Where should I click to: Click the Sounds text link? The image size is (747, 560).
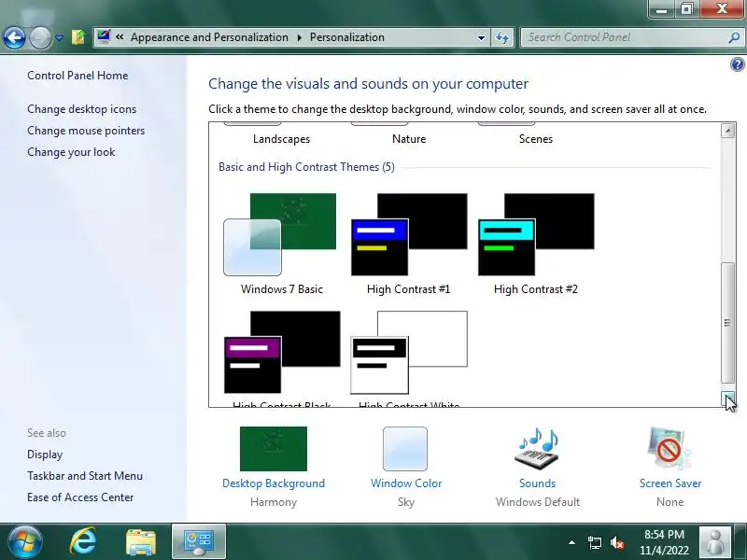click(x=538, y=483)
